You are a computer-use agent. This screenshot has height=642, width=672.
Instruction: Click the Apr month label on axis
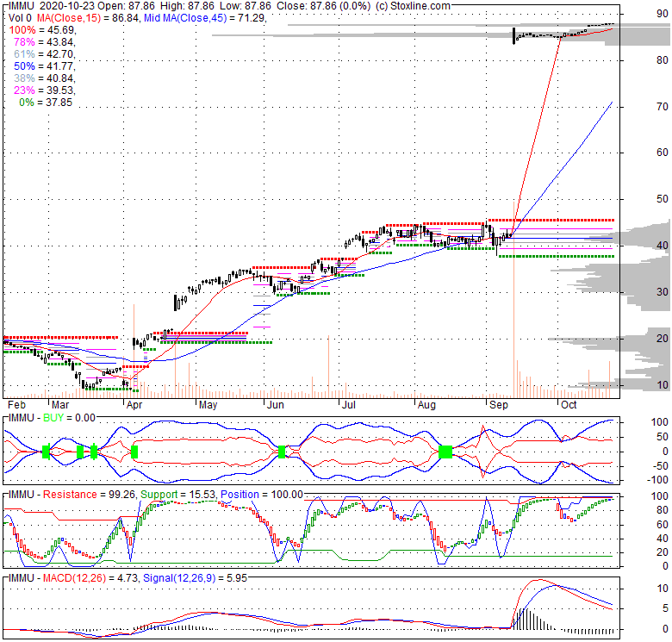(134, 405)
